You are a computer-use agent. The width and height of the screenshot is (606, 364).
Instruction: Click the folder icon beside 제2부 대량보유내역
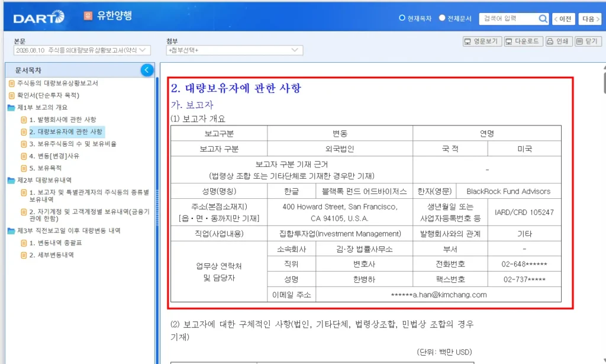11,180
